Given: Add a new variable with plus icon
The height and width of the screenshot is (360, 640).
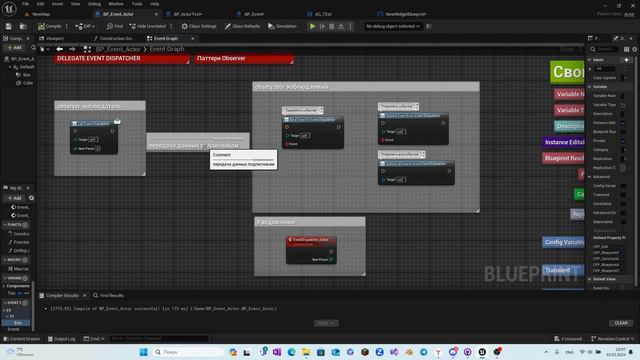Looking at the screenshot, I should 25,278.
